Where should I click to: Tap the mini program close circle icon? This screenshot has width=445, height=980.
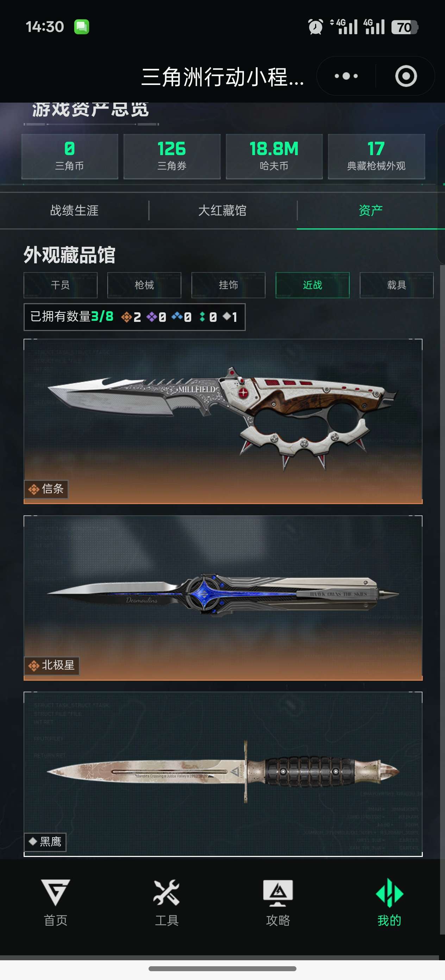(x=406, y=76)
